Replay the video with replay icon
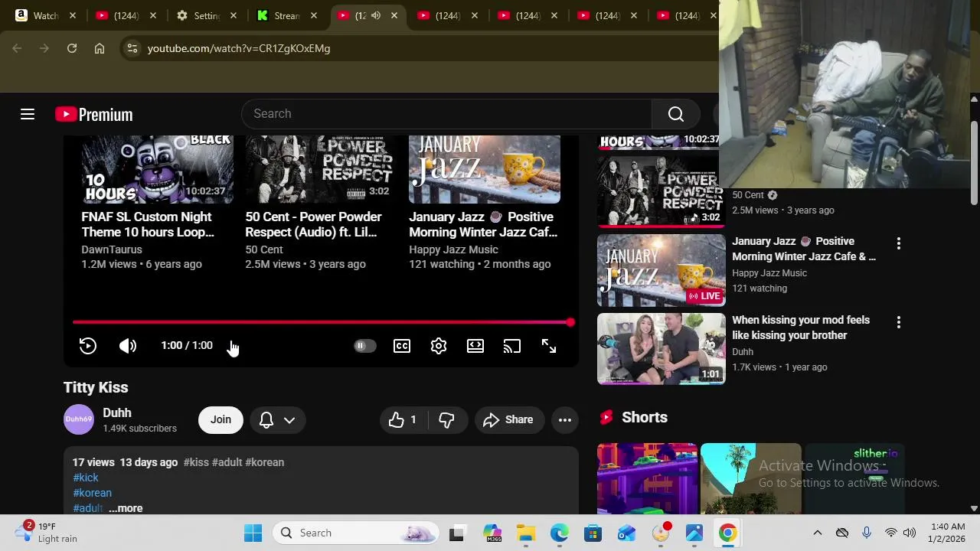This screenshot has width=980, height=551. tap(88, 346)
